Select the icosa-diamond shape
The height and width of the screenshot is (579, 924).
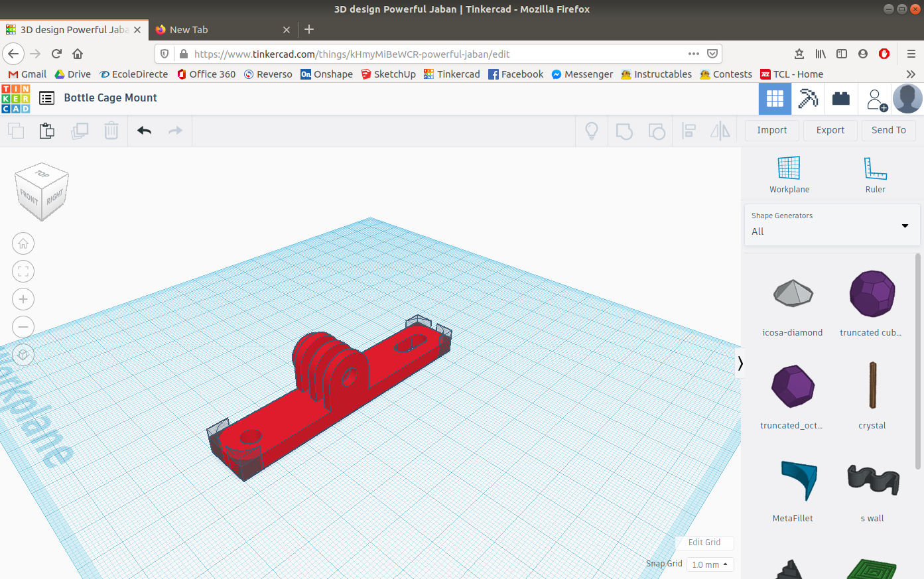point(793,304)
